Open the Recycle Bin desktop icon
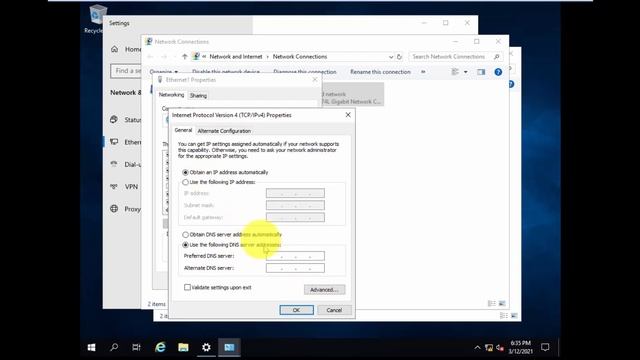This screenshot has width=640, height=360. pyautogui.click(x=96, y=20)
